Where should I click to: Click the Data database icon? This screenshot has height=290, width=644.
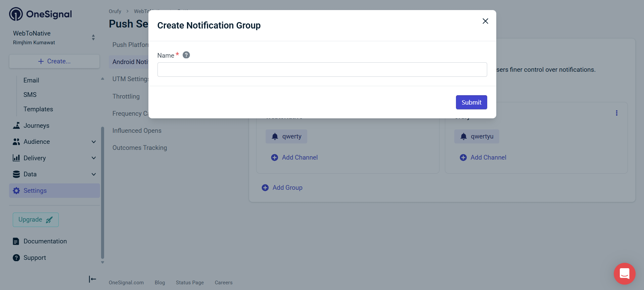pos(16,174)
